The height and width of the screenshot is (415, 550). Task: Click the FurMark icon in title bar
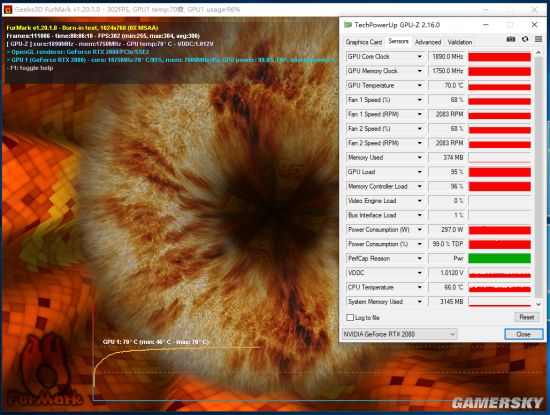coord(8,9)
